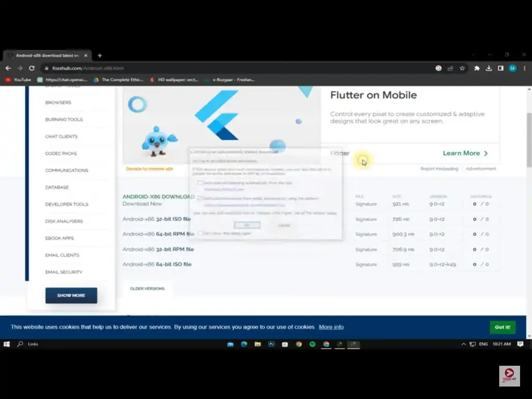The image size is (532, 399).
Task: Bookmark this page with the star icon
Action: (x=462, y=68)
